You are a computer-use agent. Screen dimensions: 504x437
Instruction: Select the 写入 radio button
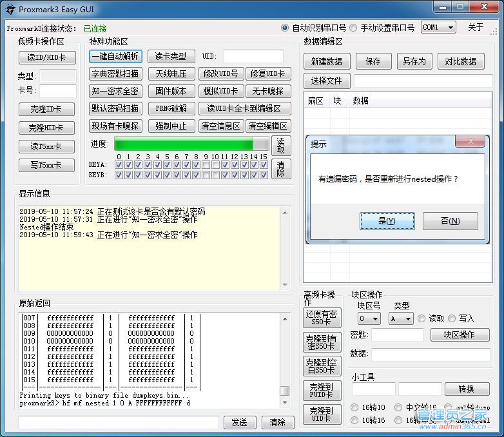(452, 318)
